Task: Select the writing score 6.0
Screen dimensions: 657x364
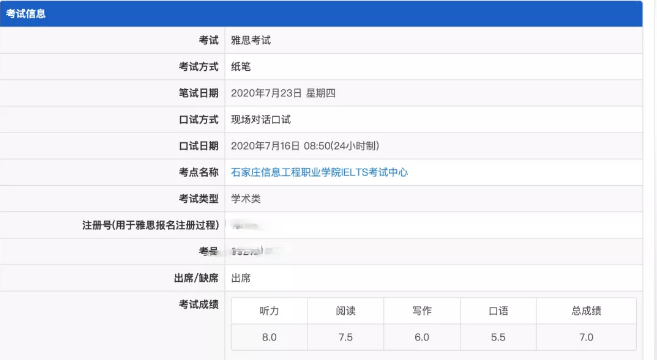Action: (422, 337)
